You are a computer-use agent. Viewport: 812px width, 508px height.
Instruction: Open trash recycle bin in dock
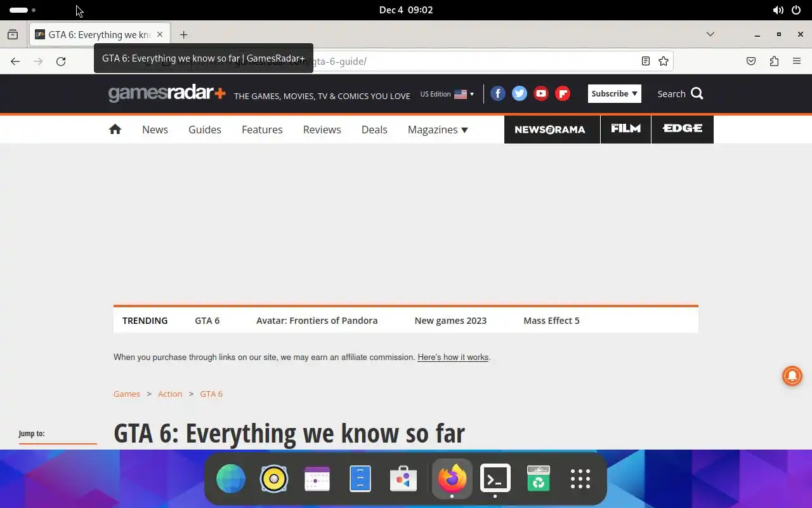click(538, 479)
